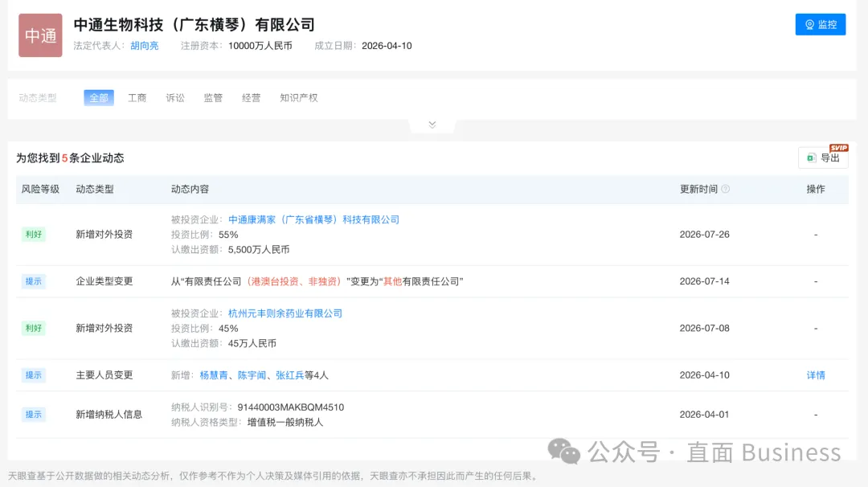Click 增值税一般纳税人 taxpayer type text
The width and height of the screenshot is (868, 487).
click(285, 422)
